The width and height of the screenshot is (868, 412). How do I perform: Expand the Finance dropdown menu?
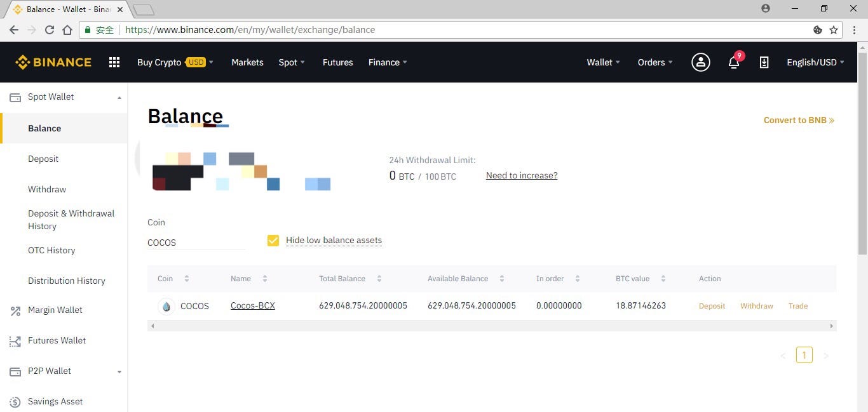pyautogui.click(x=388, y=62)
